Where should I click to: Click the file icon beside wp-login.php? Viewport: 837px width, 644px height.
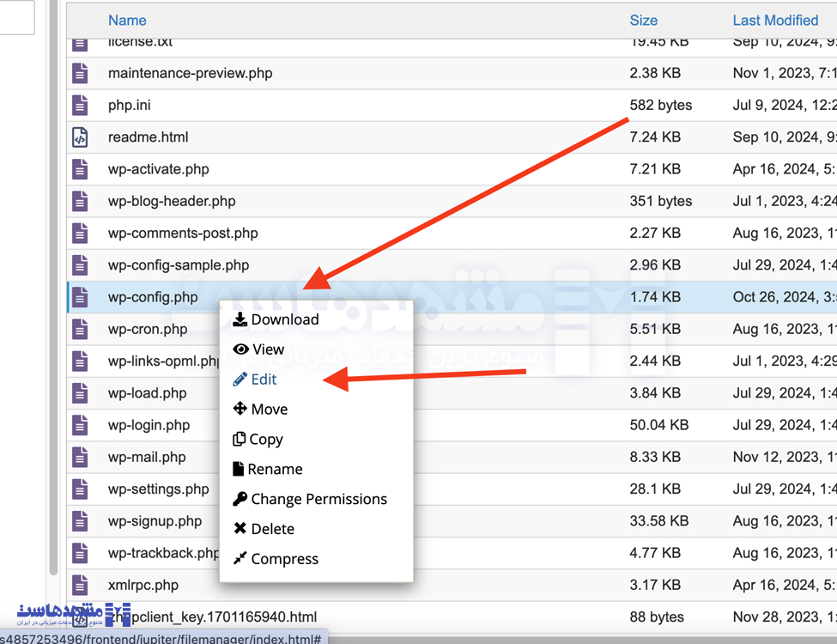point(80,424)
